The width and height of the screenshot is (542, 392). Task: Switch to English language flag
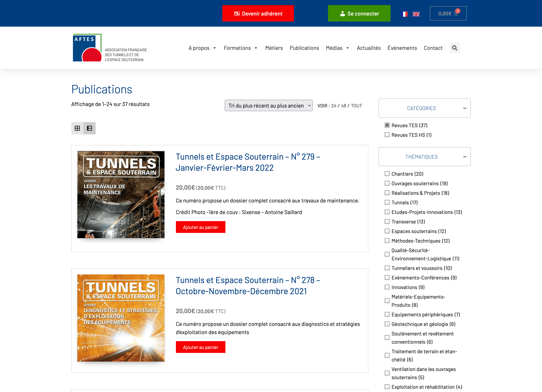tap(416, 14)
